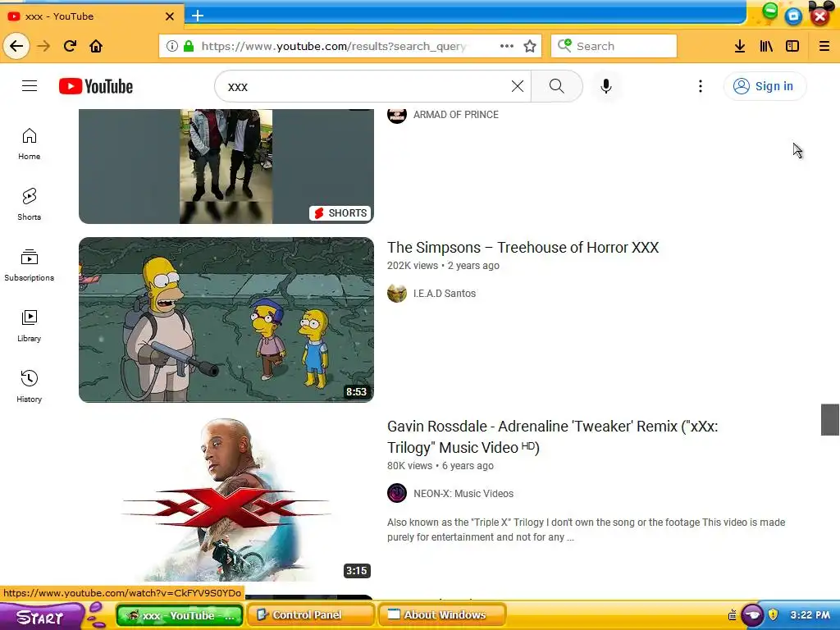The height and width of the screenshot is (630, 840).
Task: Open the Start menu
Action: pyautogui.click(x=41, y=616)
